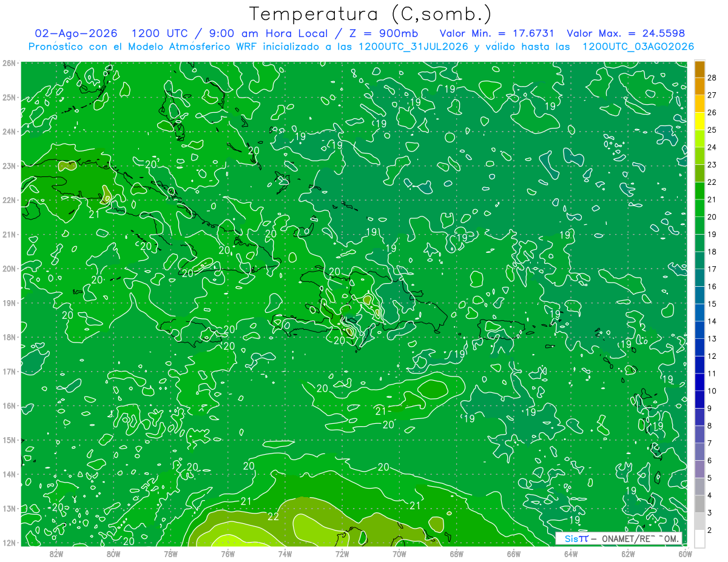Click the white bottom swatch in the color scale
The image size is (728, 562).
point(699,538)
